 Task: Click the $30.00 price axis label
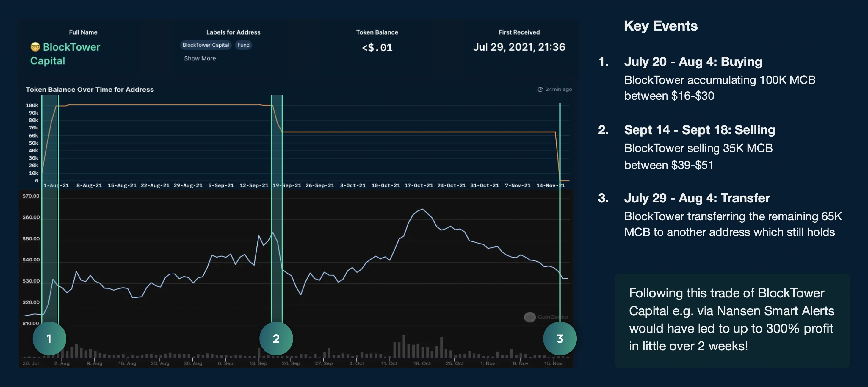pos(31,281)
